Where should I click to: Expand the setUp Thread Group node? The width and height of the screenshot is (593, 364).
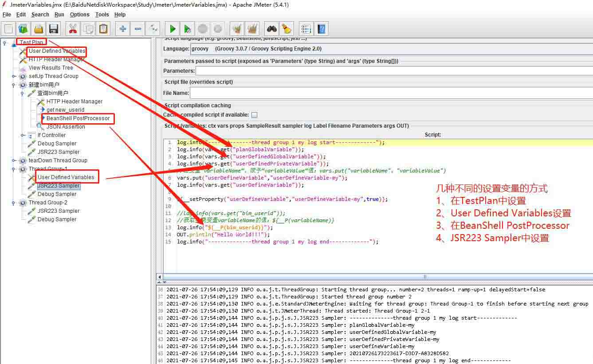14,76
